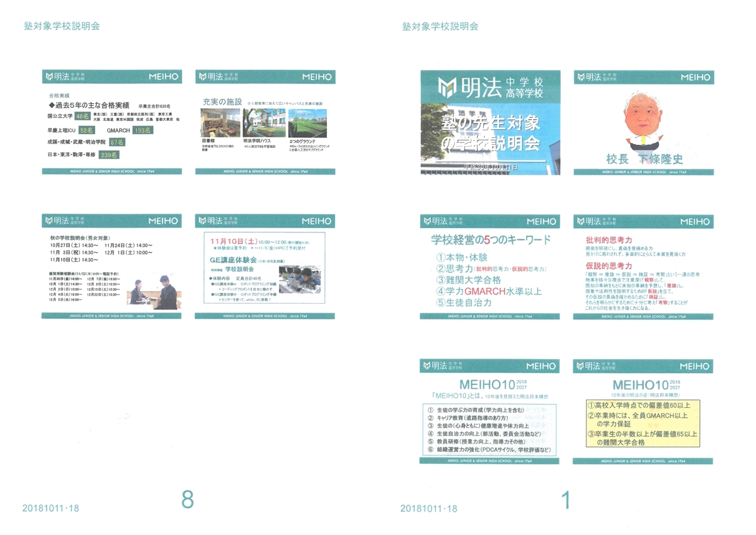
Task: Click the date 10月27日(土)14:30～
Action: [74, 245]
